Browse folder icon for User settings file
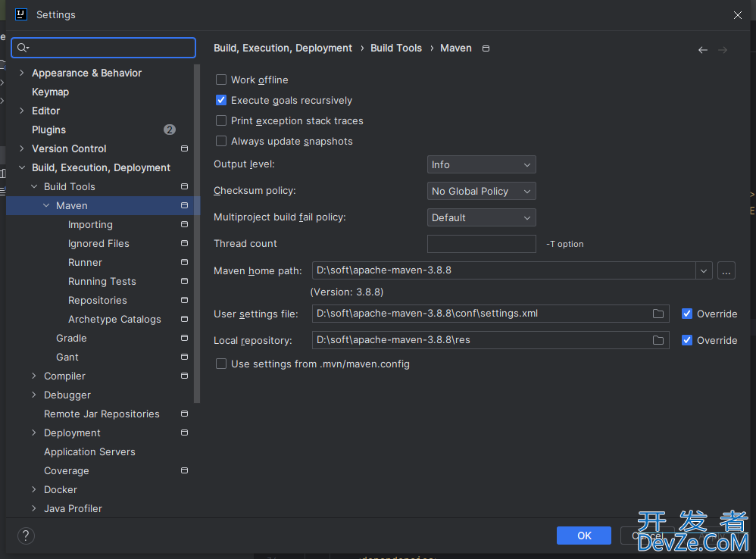This screenshot has height=559, width=756. pos(658,314)
